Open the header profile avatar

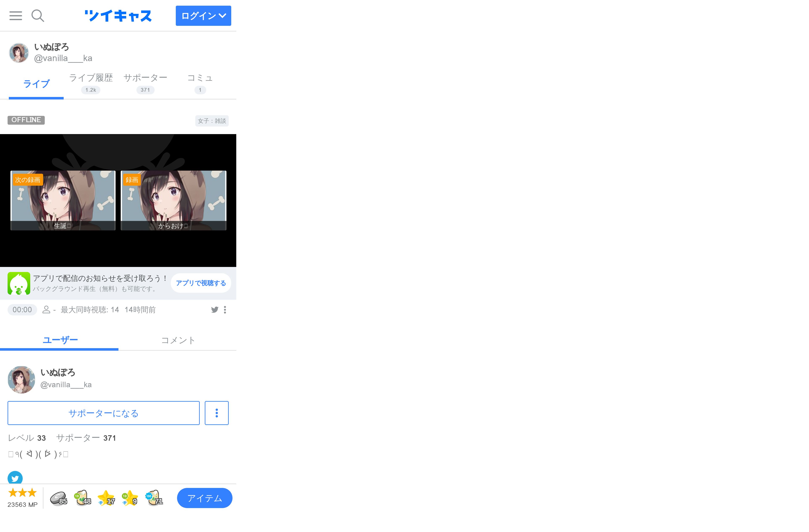[19, 53]
